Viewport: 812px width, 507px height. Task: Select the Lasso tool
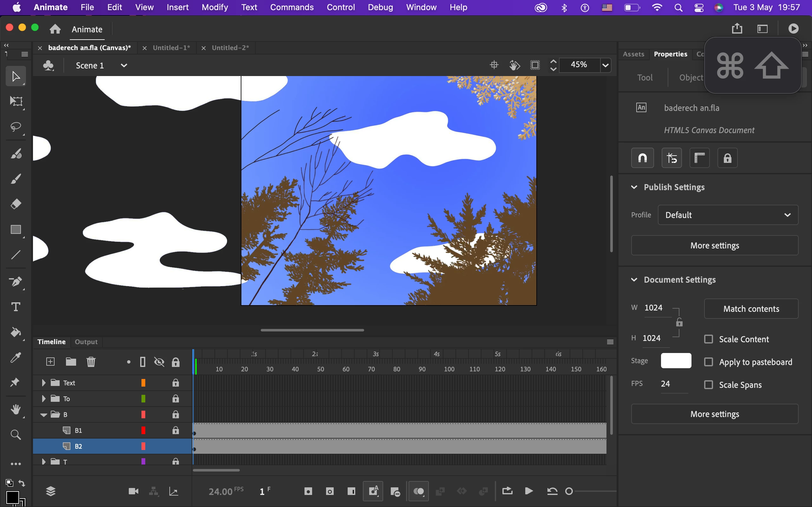coord(16,127)
